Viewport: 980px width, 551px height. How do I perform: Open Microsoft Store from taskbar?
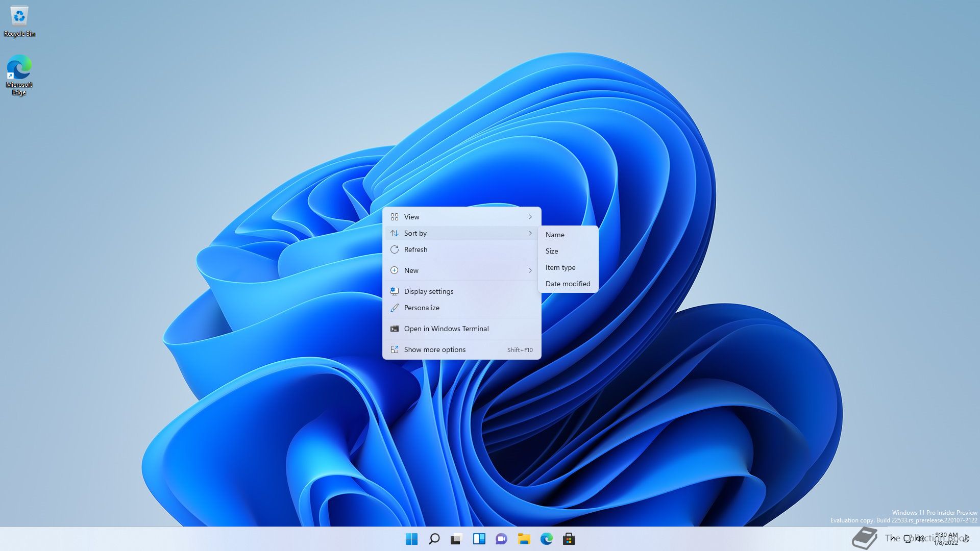pos(569,539)
